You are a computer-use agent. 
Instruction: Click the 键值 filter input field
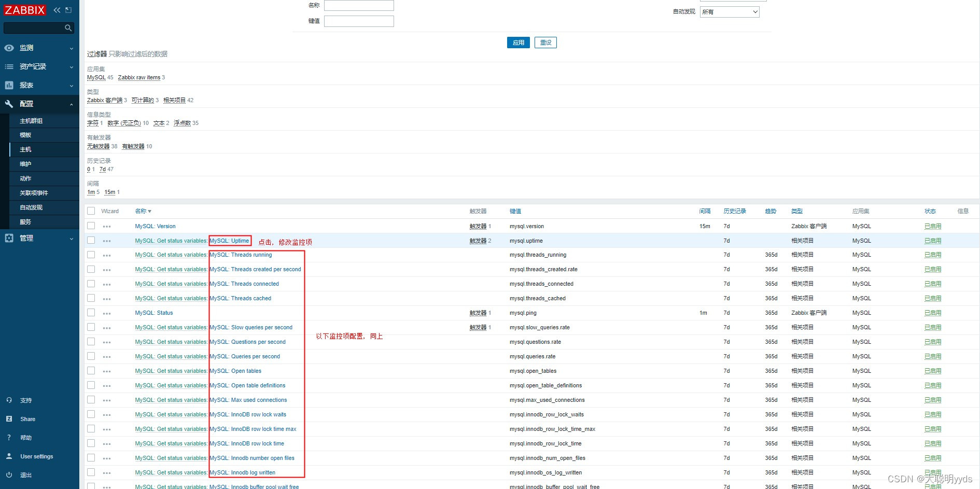(359, 21)
